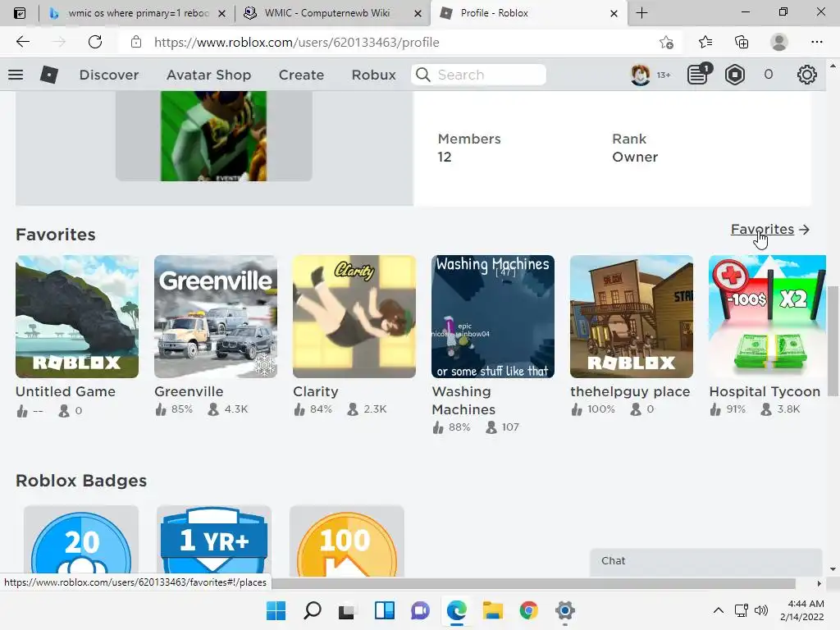Open the Roblox hamburger navigation menu
Screen dimensions: 840x630
click(x=16, y=75)
